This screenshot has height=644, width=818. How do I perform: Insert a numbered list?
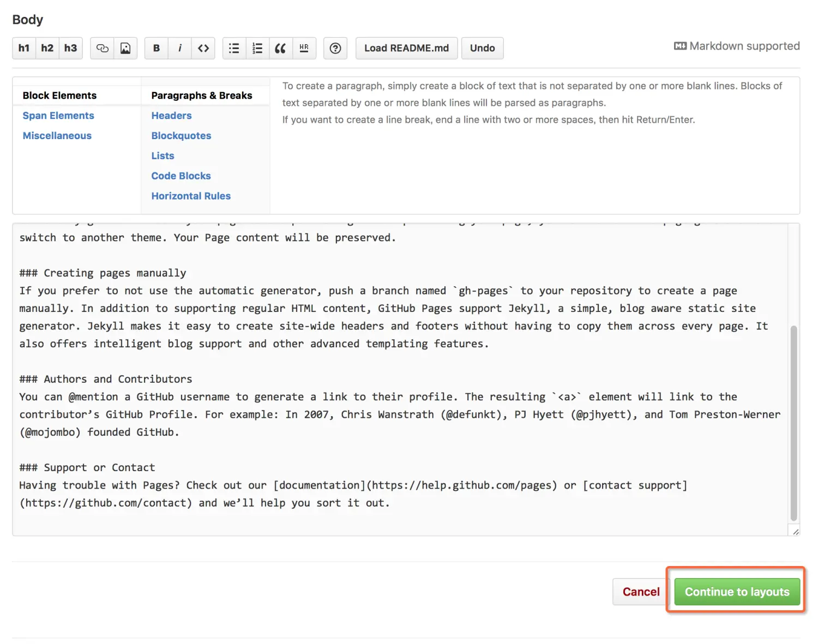(257, 48)
